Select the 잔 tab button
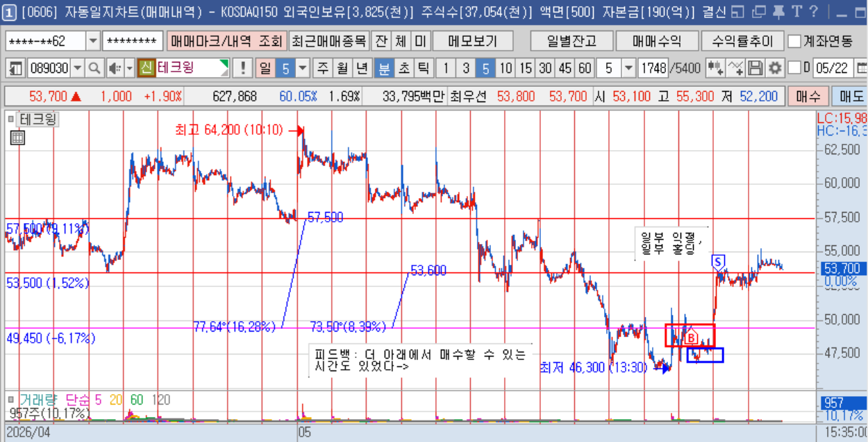 381,41
